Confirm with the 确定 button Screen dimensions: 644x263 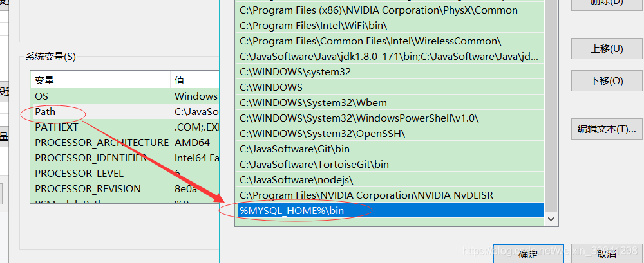coord(528,254)
